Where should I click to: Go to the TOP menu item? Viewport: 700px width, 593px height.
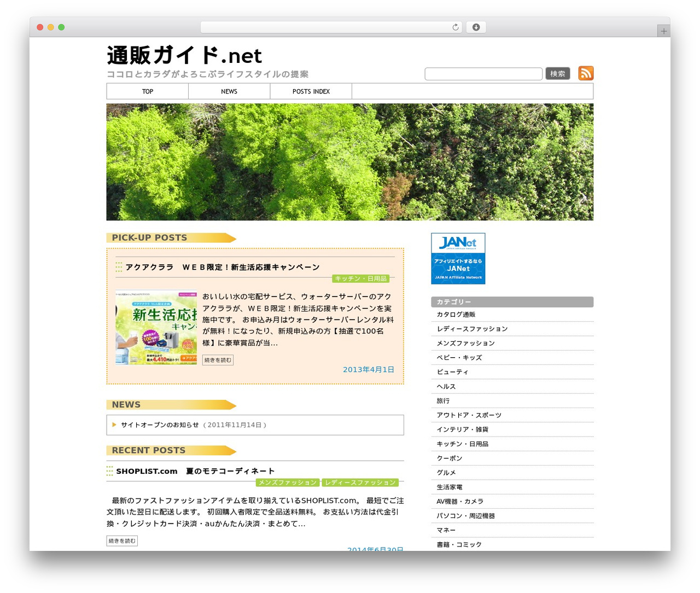pos(148,91)
